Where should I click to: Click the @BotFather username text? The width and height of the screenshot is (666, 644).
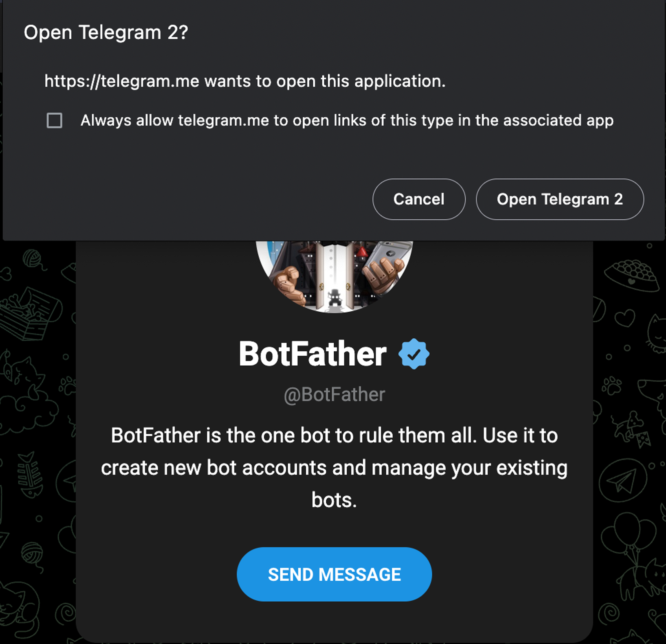pos(334,395)
